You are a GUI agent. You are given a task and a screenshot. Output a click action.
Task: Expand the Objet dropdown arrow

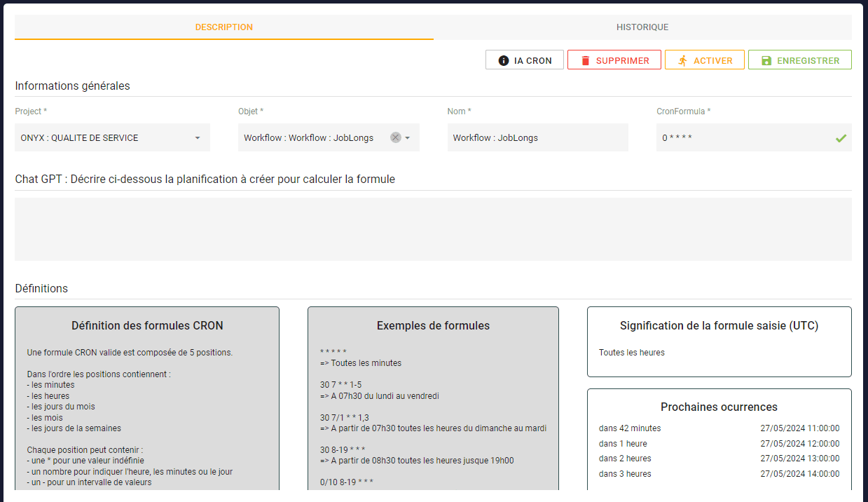[408, 138]
